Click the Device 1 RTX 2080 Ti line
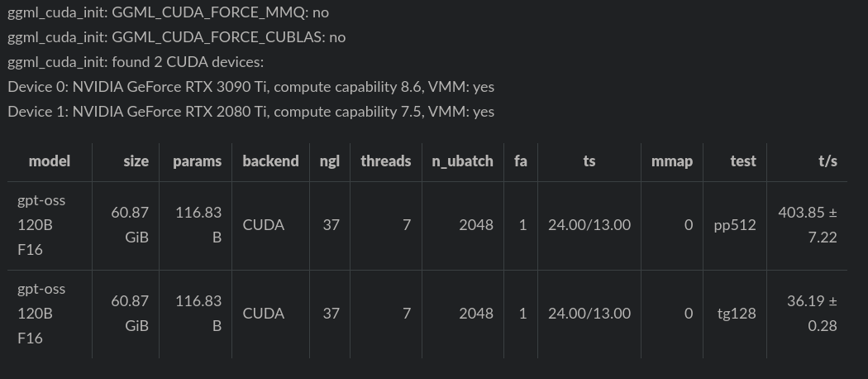The height and width of the screenshot is (379, 868). pos(251,112)
